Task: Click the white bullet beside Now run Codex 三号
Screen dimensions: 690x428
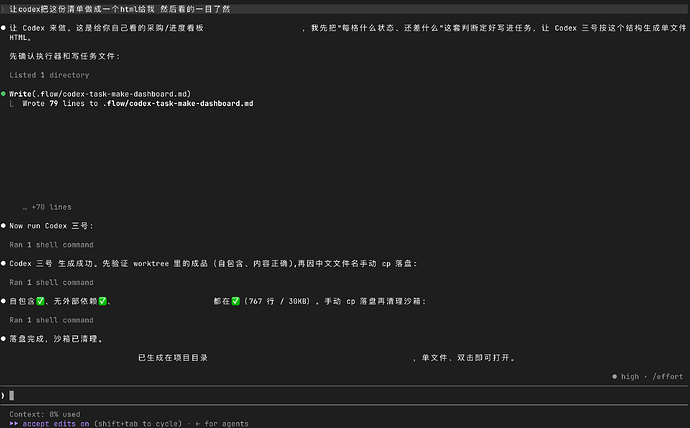Action: click(4, 226)
